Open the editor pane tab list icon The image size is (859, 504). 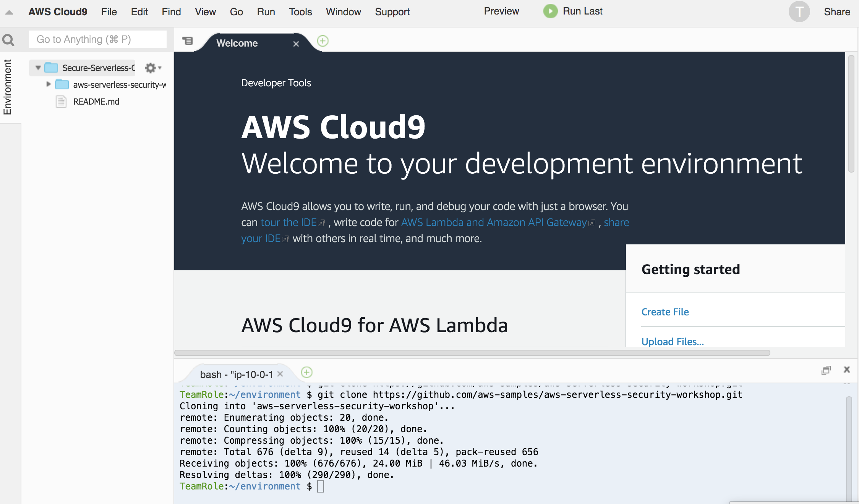pos(187,40)
